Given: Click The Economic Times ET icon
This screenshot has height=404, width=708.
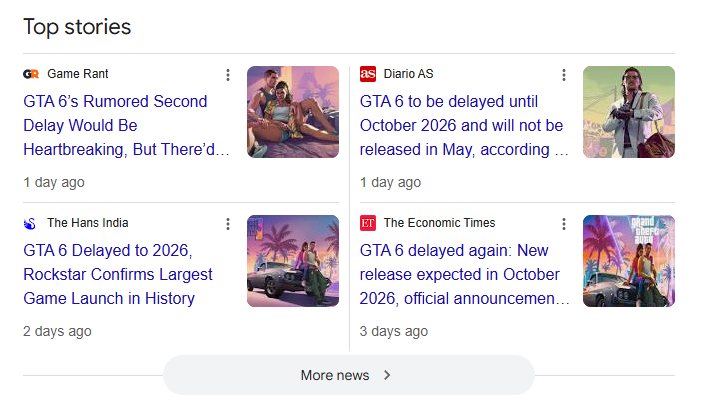Looking at the screenshot, I should tap(368, 223).
